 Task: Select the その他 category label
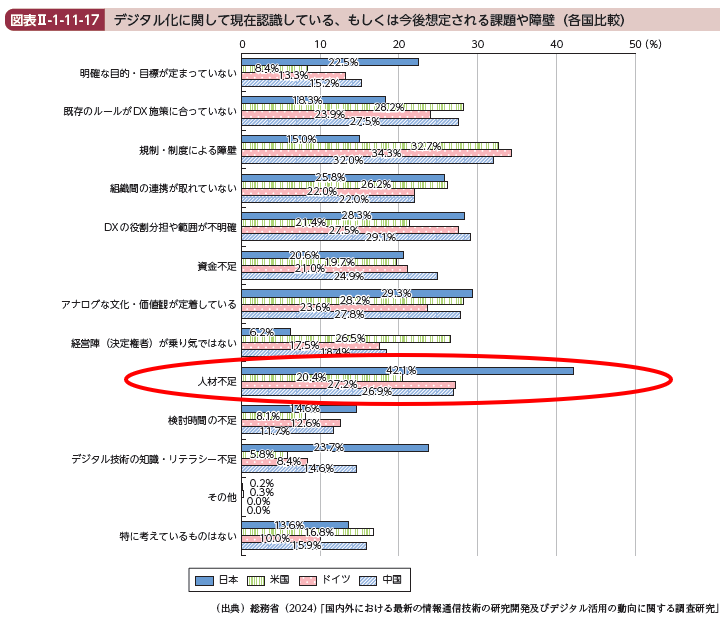(221, 497)
